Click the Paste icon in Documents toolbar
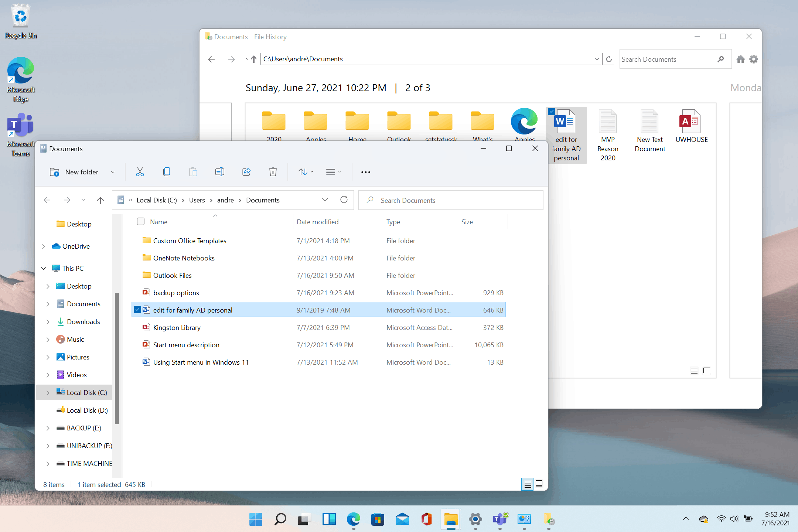Screen dimensions: 798x532 click(x=193, y=172)
